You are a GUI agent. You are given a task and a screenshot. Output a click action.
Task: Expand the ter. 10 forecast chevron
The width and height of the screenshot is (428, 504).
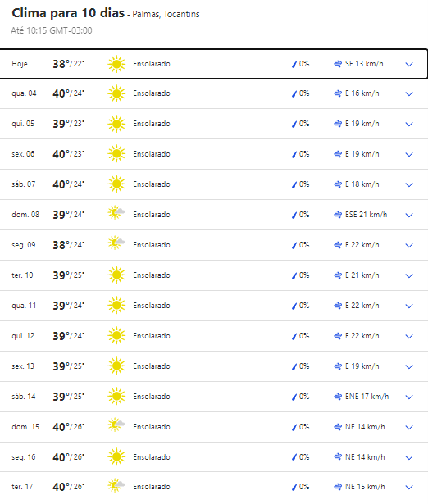409,276
